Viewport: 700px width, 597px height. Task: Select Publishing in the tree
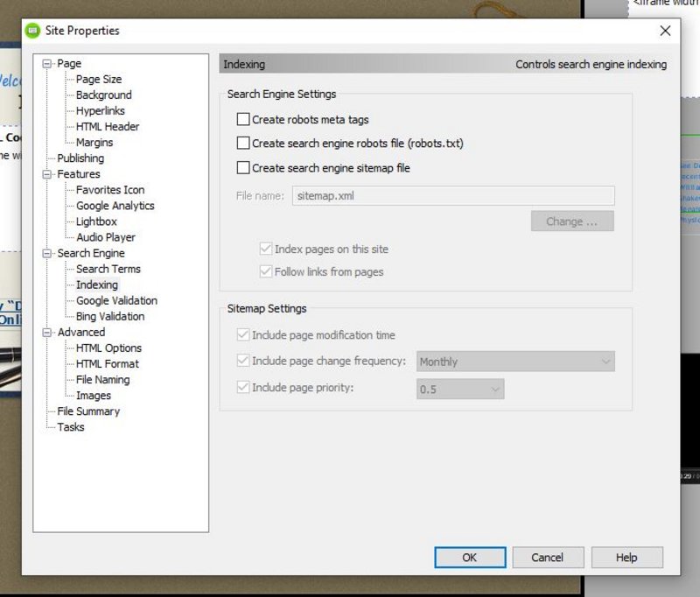(80, 158)
